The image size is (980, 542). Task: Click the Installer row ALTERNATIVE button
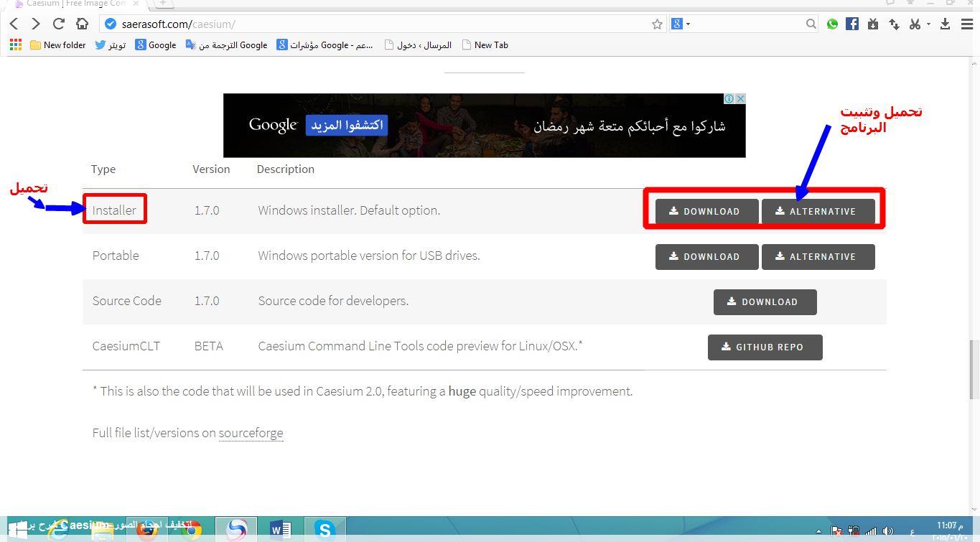click(x=818, y=211)
